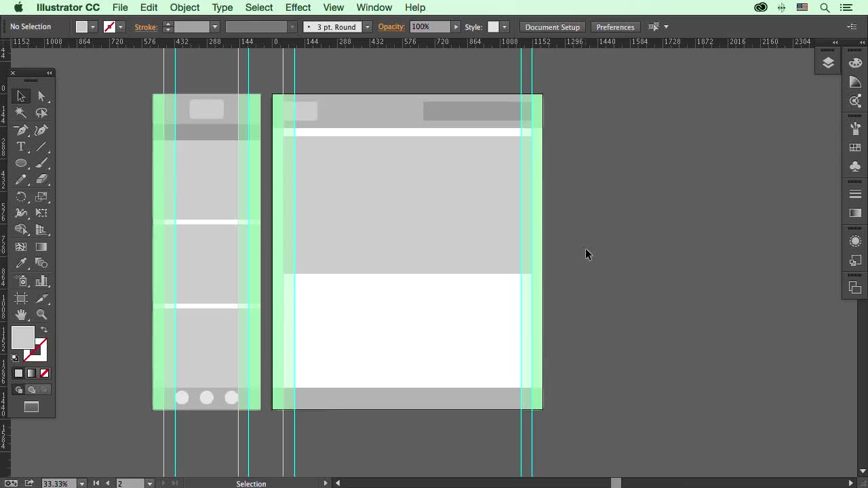Choose the Magic Wand tool
868x488 pixels.
pyautogui.click(x=21, y=113)
